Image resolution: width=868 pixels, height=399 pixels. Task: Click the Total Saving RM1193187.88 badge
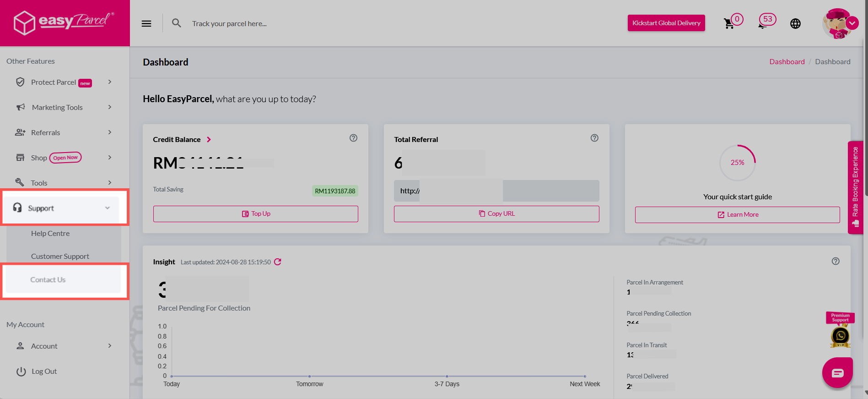335,191
